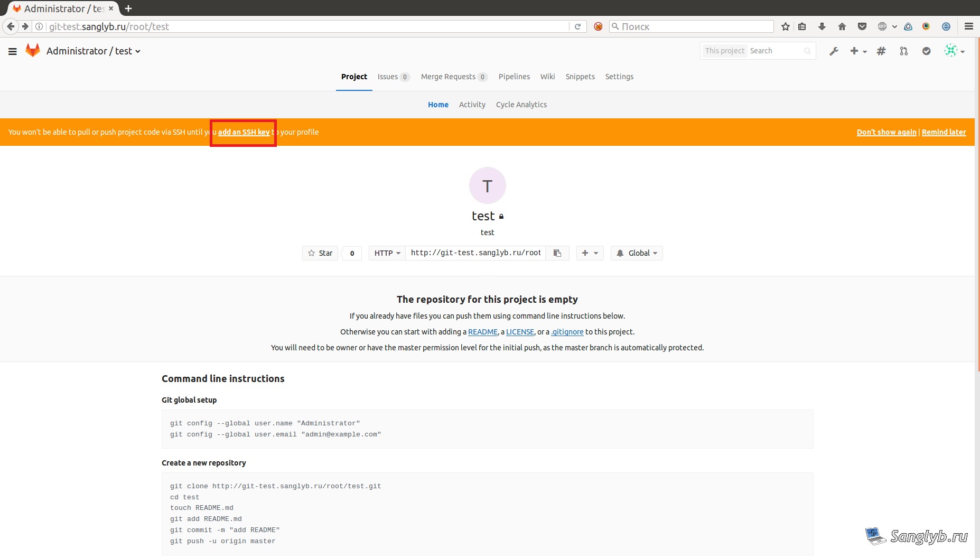Expand the plus dropdown beside the URL

coord(590,253)
